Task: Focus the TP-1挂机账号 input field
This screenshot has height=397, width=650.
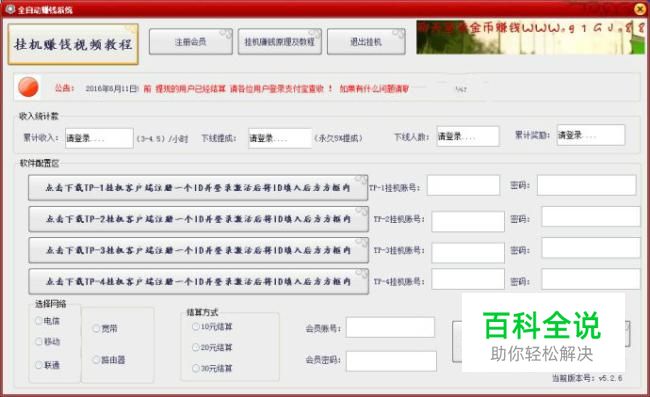Action: pos(463,185)
